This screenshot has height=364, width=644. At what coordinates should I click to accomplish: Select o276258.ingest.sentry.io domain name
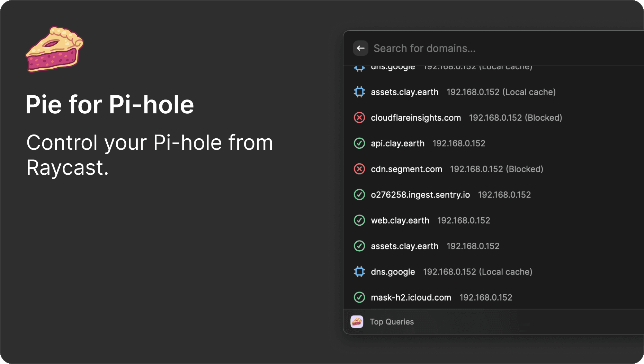(x=420, y=195)
